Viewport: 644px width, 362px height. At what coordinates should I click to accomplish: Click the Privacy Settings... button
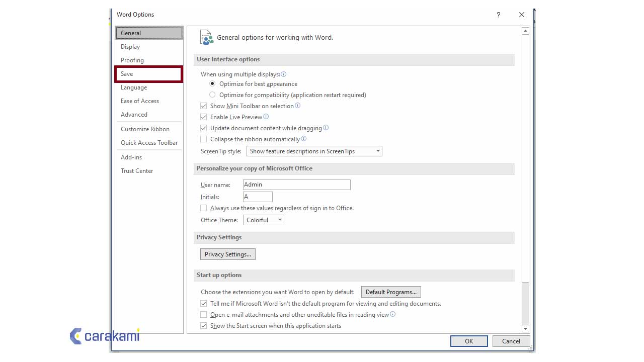click(228, 254)
